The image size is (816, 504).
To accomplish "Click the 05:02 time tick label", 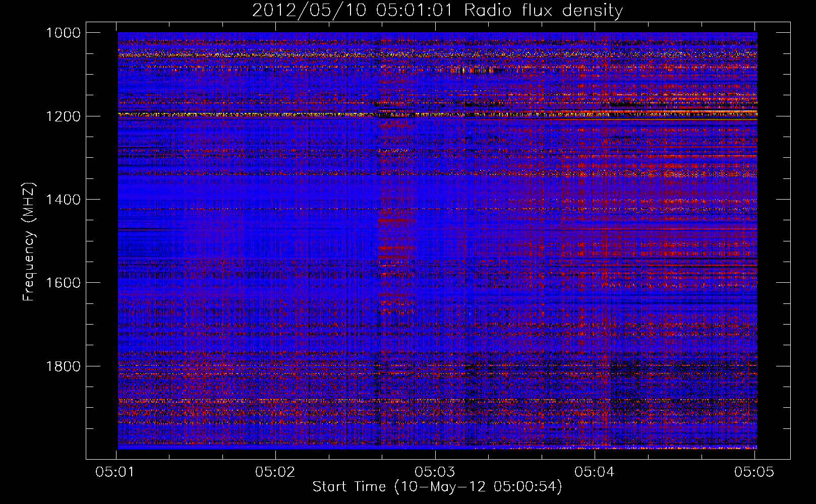I will pyautogui.click(x=275, y=472).
